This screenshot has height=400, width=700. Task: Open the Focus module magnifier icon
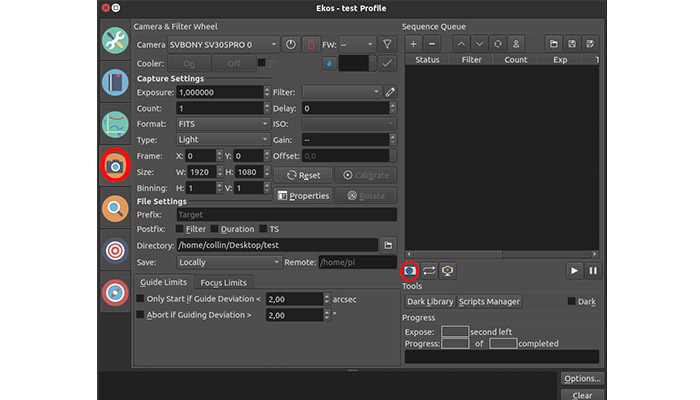pos(115,208)
